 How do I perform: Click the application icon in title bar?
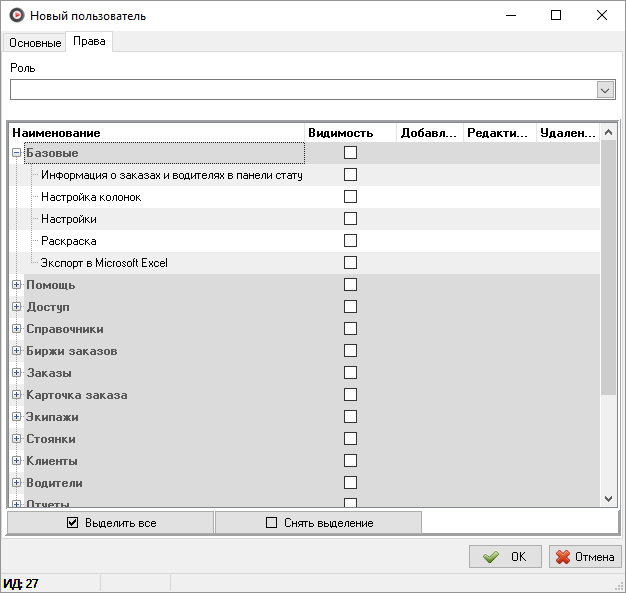15,16
